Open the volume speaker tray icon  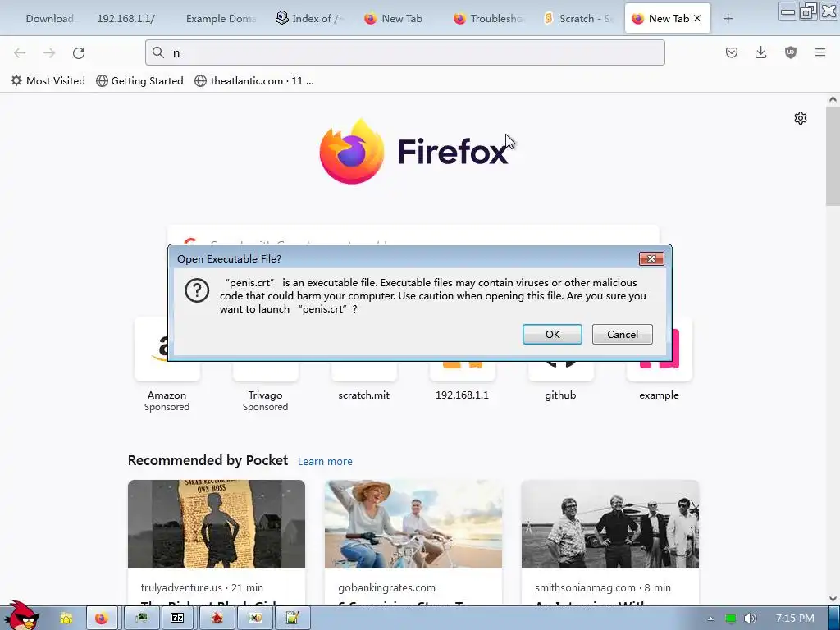coord(751,619)
